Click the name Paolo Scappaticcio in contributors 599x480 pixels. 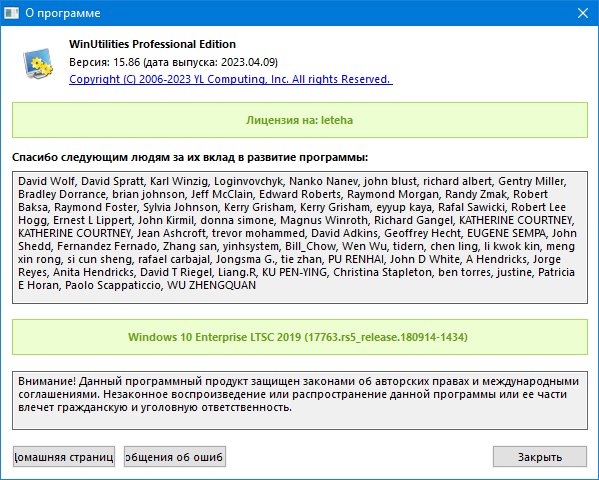tap(113, 285)
